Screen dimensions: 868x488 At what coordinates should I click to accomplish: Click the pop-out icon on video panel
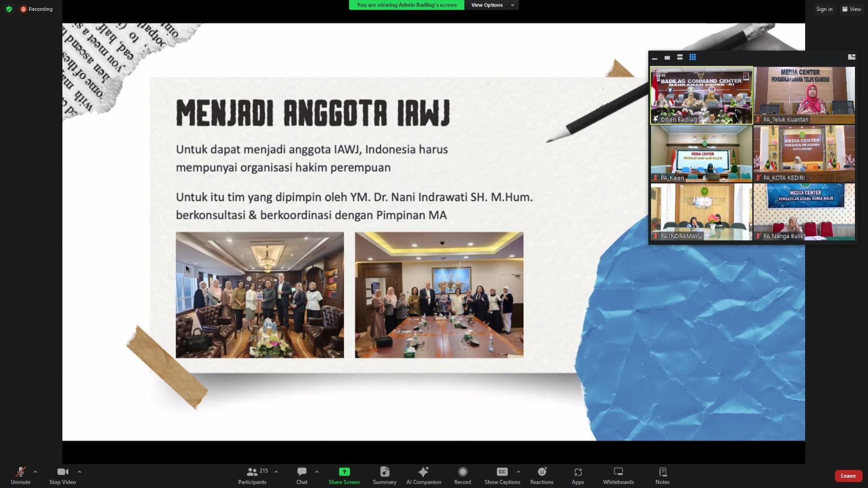852,57
